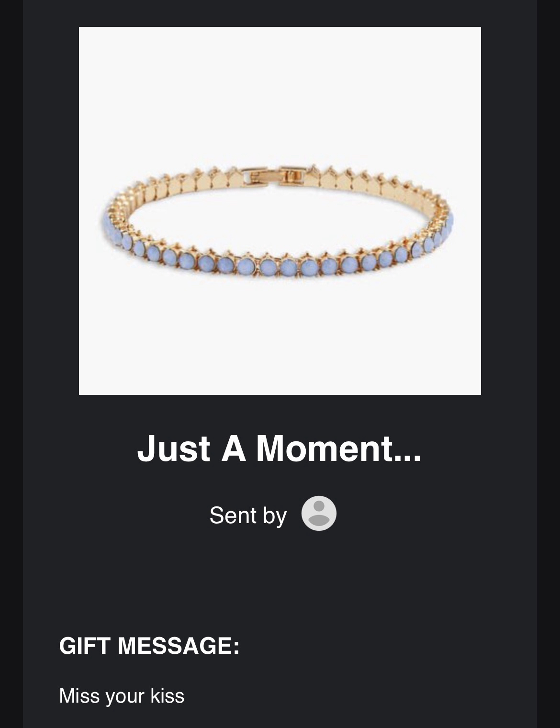Click the dark right page margin
560x728 pixels.
(549, 364)
